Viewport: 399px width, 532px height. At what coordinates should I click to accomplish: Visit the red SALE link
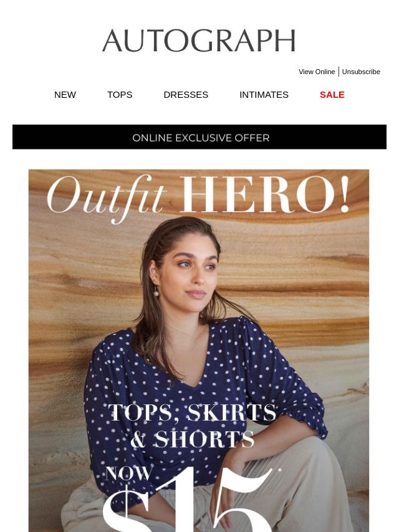pyautogui.click(x=332, y=95)
